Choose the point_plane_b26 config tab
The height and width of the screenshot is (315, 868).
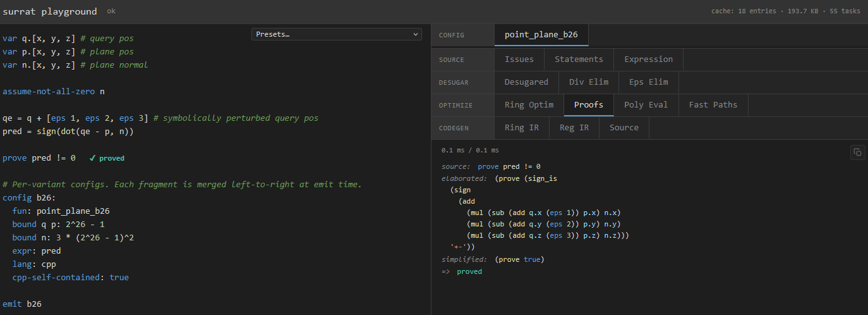point(541,35)
